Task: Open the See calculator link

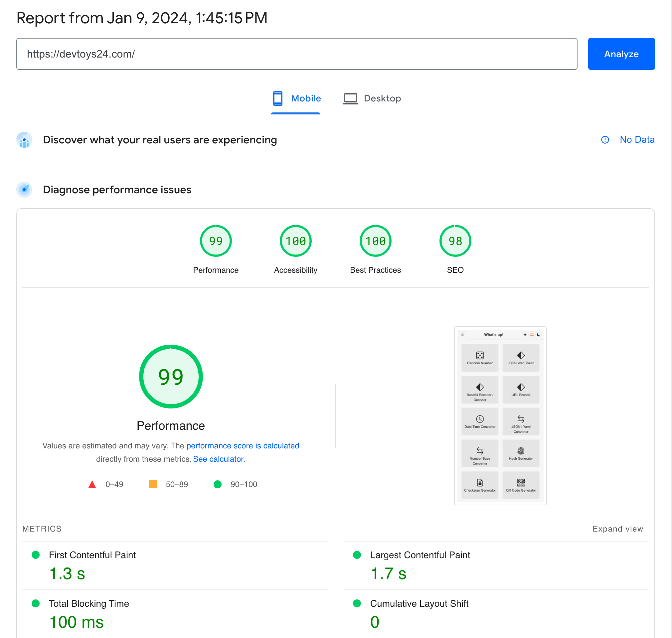Action: [x=219, y=459]
